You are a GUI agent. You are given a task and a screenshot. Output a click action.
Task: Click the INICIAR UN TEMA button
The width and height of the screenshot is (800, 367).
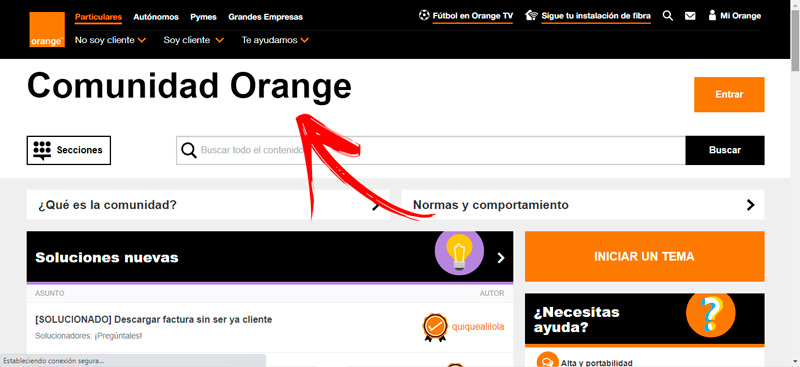[644, 256]
